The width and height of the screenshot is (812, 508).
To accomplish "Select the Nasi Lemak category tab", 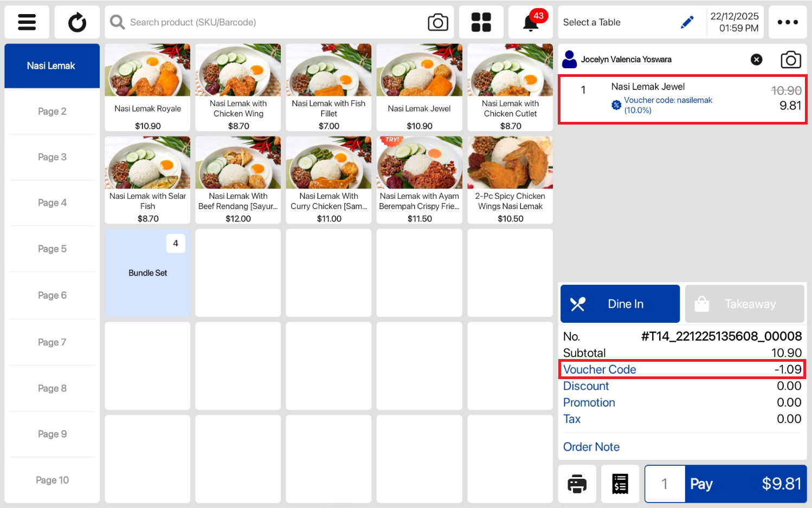I will pos(51,66).
